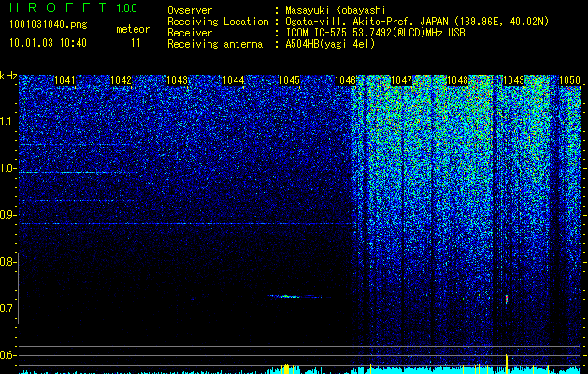Click the 0.9 frequency axis label
The height and width of the screenshot is (374, 588).
coord(8,215)
